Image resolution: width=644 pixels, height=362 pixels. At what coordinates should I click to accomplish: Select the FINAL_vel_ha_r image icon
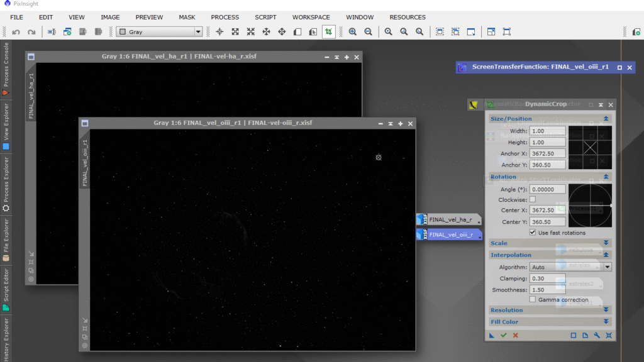point(449,219)
